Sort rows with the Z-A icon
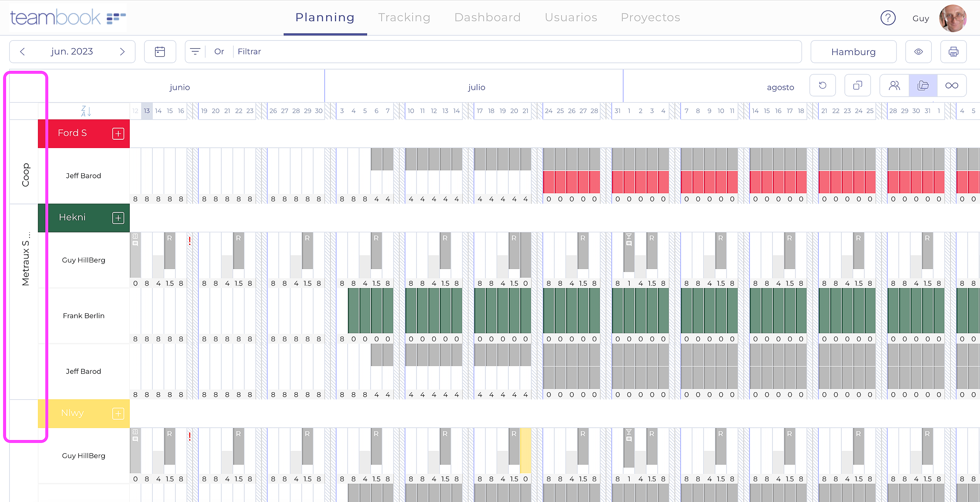This screenshot has height=502, width=980. point(86,111)
